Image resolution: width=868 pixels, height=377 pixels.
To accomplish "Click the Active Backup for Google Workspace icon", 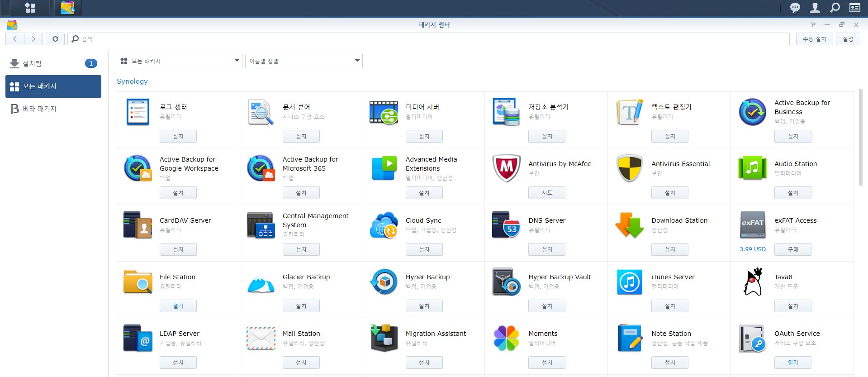I will 138,168.
